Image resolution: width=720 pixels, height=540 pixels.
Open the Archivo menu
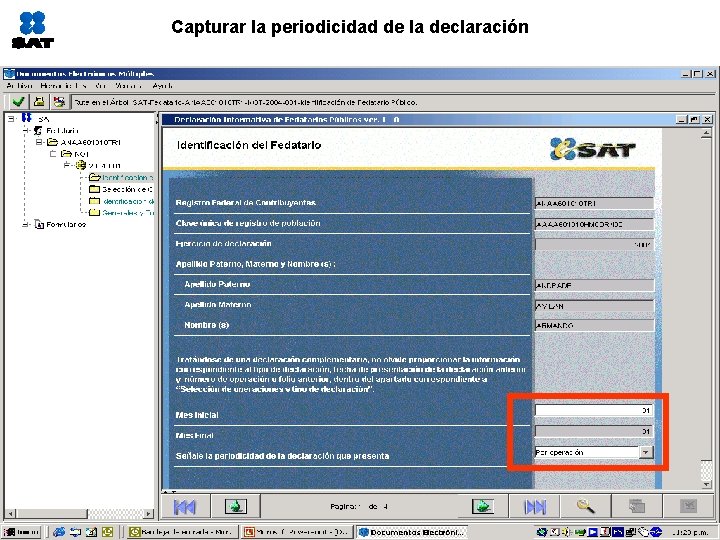click(x=19, y=86)
